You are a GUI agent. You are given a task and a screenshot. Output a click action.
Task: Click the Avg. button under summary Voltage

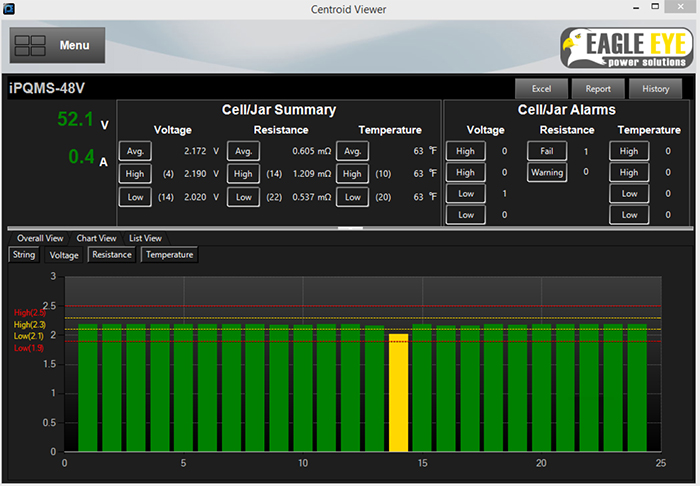click(134, 151)
